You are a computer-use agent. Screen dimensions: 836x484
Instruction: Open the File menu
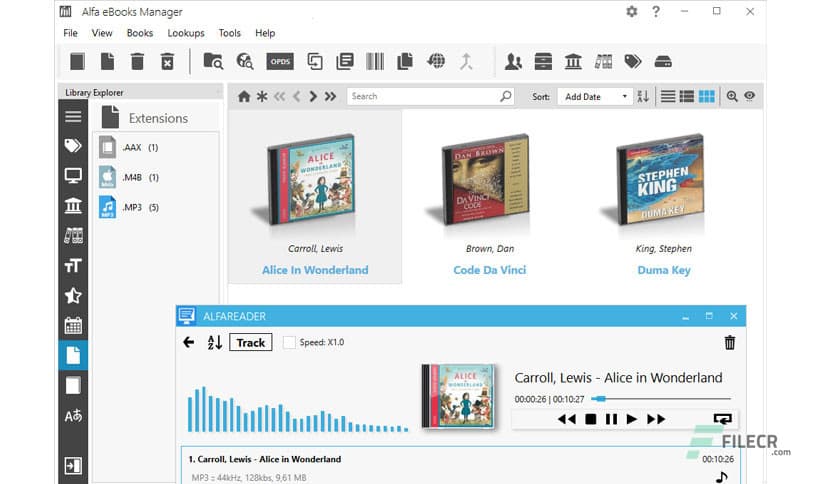pyautogui.click(x=70, y=33)
